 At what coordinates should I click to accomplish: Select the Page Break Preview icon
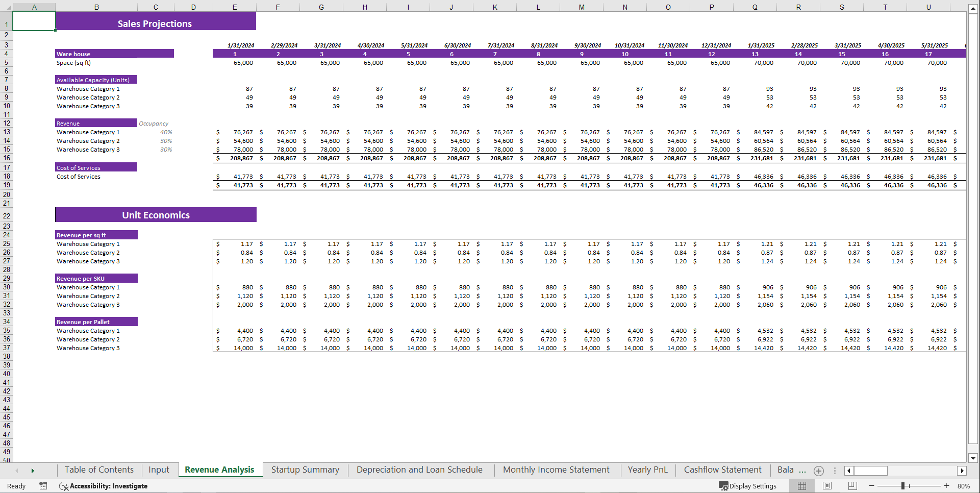click(852, 486)
